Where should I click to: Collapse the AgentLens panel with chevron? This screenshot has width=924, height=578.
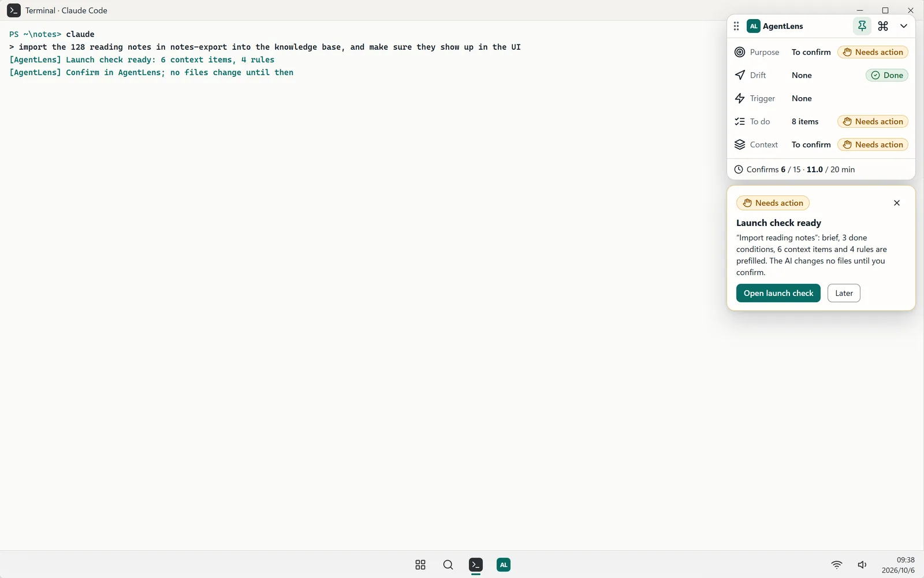pos(904,26)
